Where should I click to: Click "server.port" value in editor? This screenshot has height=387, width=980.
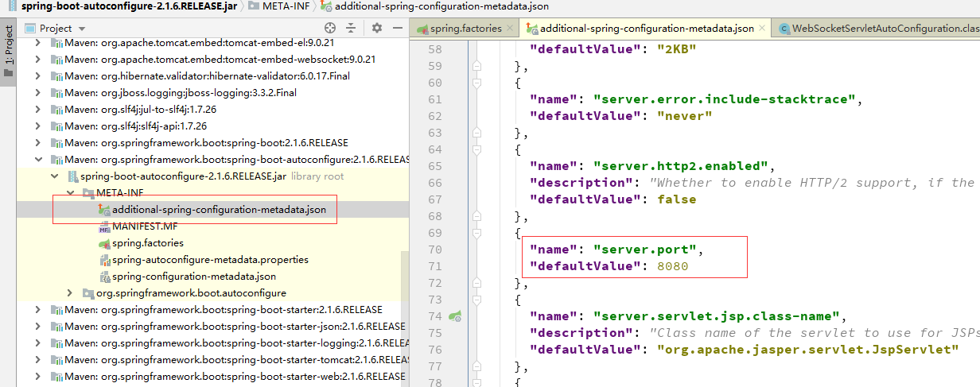coord(645,250)
